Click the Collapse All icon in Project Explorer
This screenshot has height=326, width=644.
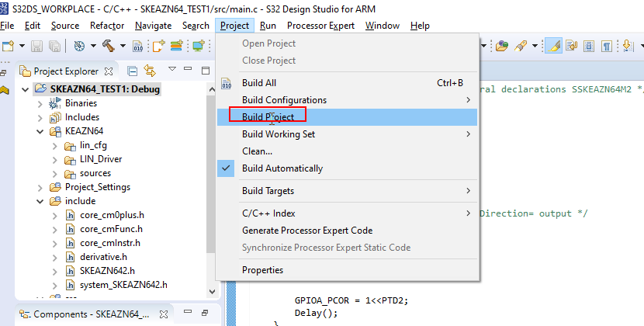132,71
